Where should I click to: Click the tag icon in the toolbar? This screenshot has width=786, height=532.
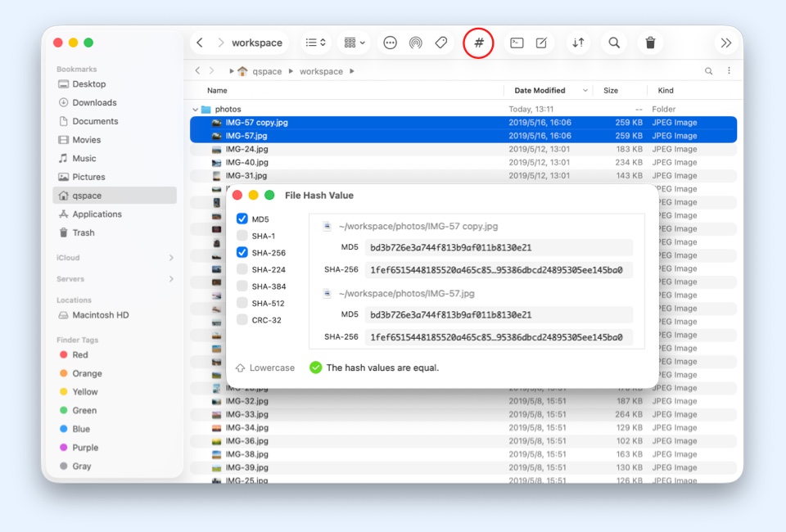pos(441,43)
